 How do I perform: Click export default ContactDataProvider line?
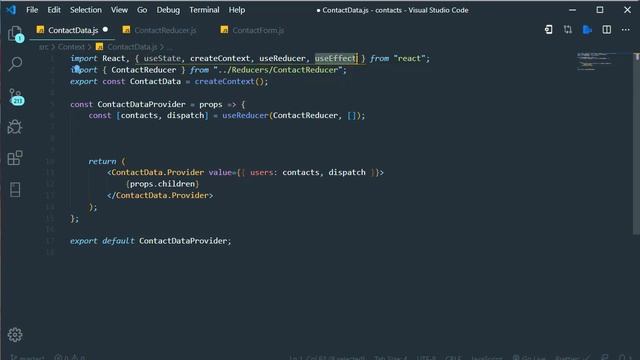150,241
